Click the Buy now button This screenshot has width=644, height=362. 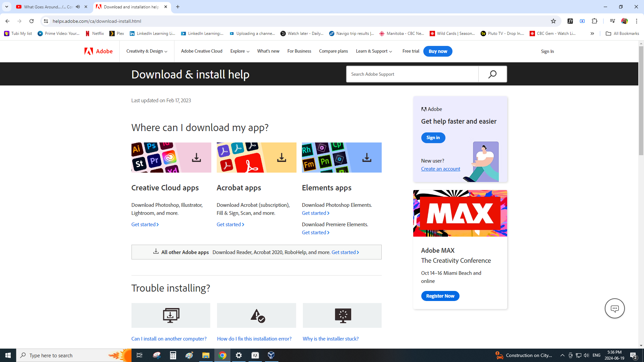438,51
